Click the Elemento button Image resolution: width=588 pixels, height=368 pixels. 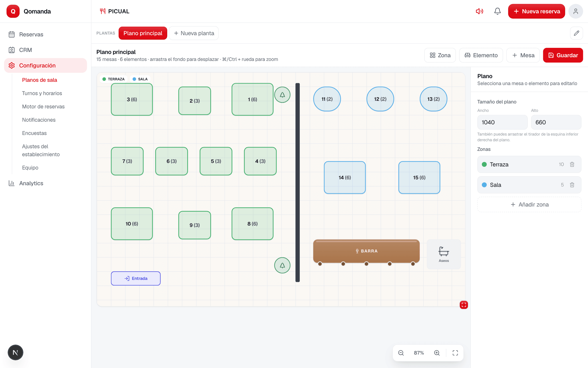point(481,55)
